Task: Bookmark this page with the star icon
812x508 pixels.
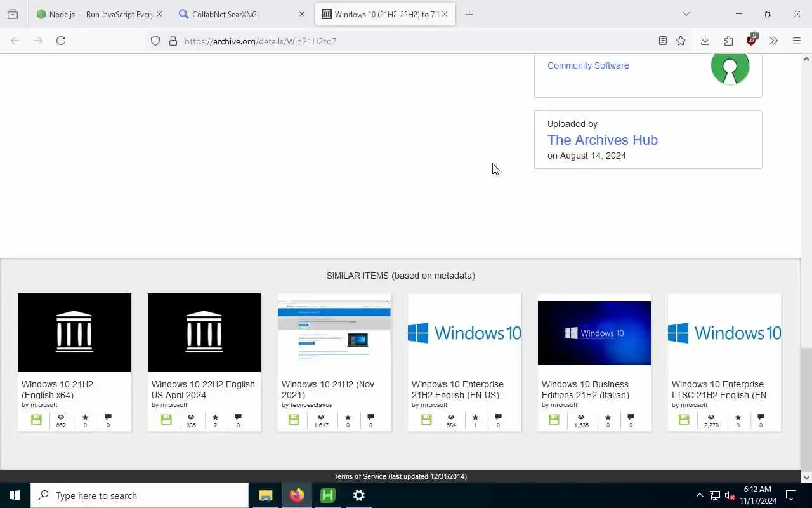Action: coord(681,41)
